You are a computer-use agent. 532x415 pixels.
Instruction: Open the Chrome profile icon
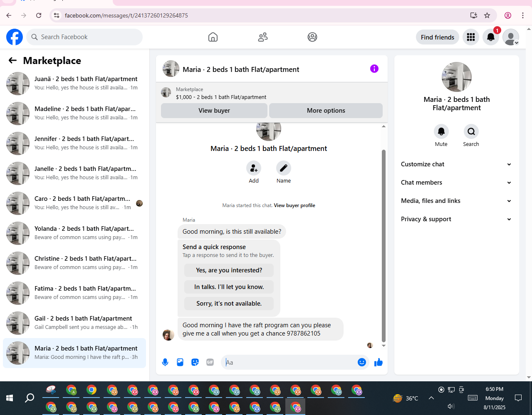pyautogui.click(x=508, y=15)
